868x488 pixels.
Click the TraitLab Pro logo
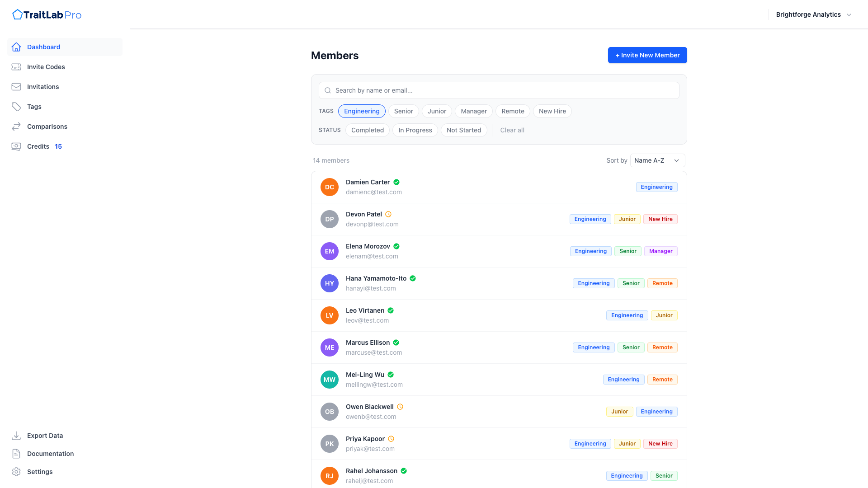[47, 15]
